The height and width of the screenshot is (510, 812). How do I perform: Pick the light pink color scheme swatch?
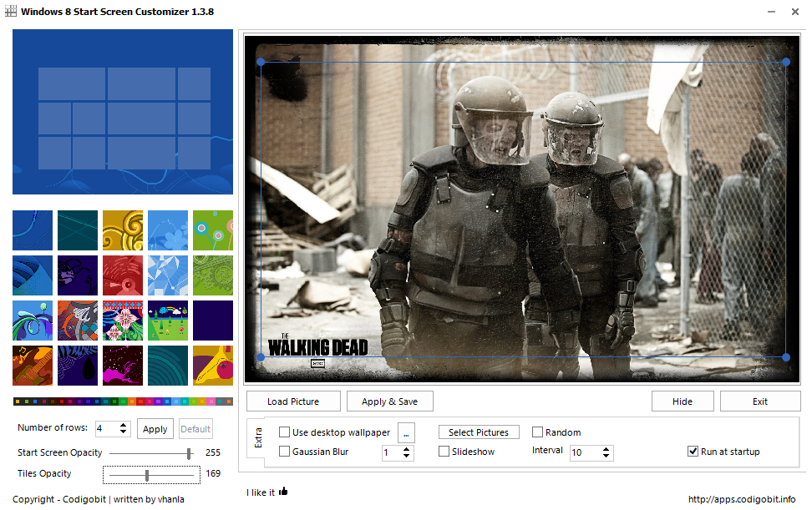(x=212, y=401)
